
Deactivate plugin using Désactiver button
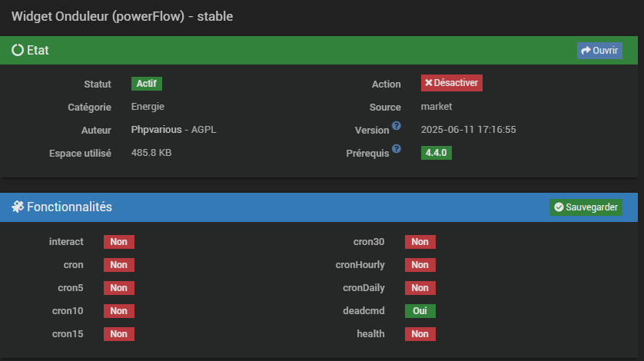(452, 83)
